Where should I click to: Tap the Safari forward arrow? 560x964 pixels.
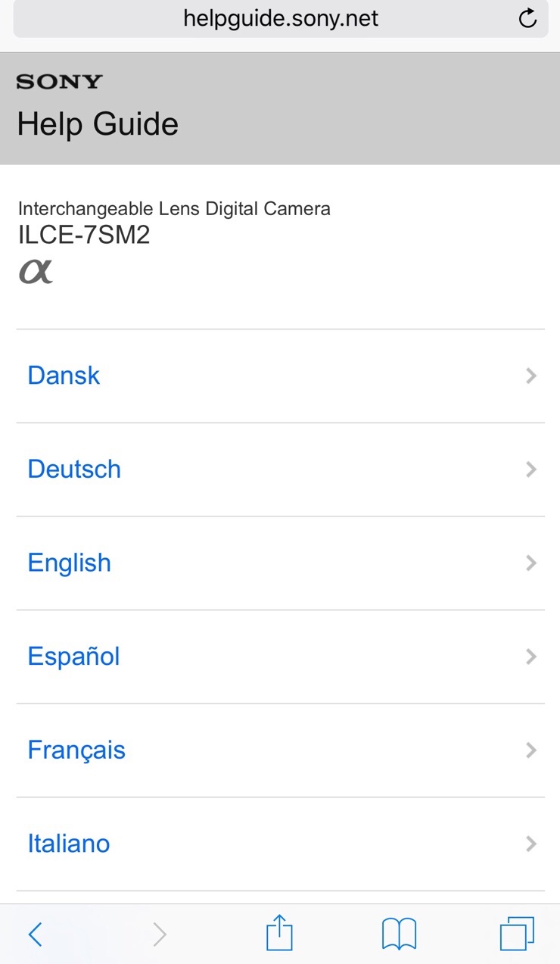tap(159, 934)
